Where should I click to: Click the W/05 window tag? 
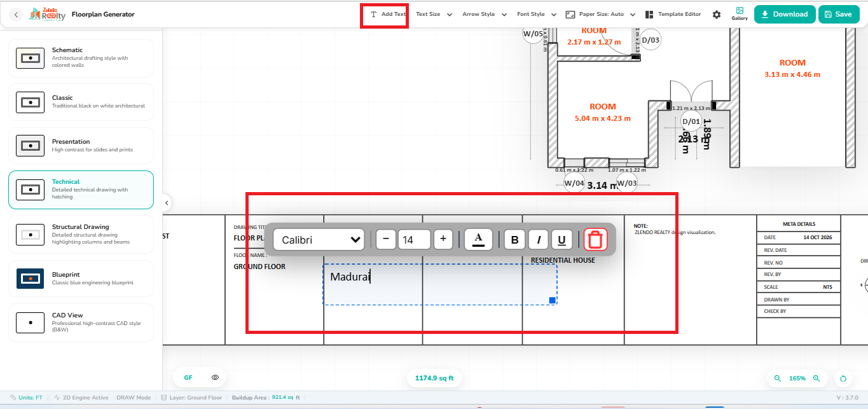click(x=533, y=34)
